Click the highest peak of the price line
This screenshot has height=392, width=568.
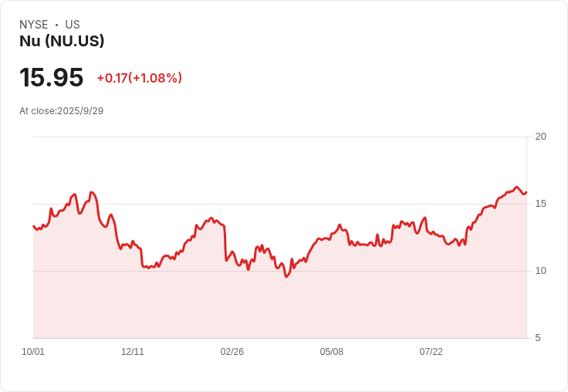pyautogui.click(x=516, y=187)
